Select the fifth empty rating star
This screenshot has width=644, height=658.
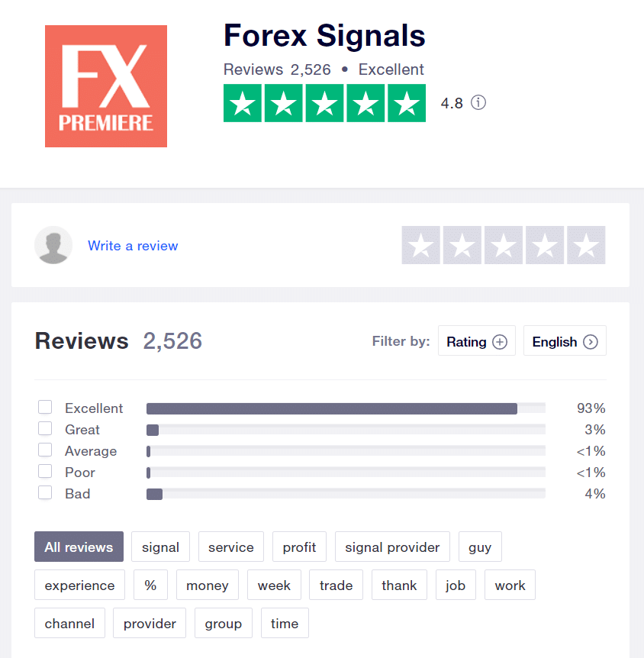(x=586, y=245)
